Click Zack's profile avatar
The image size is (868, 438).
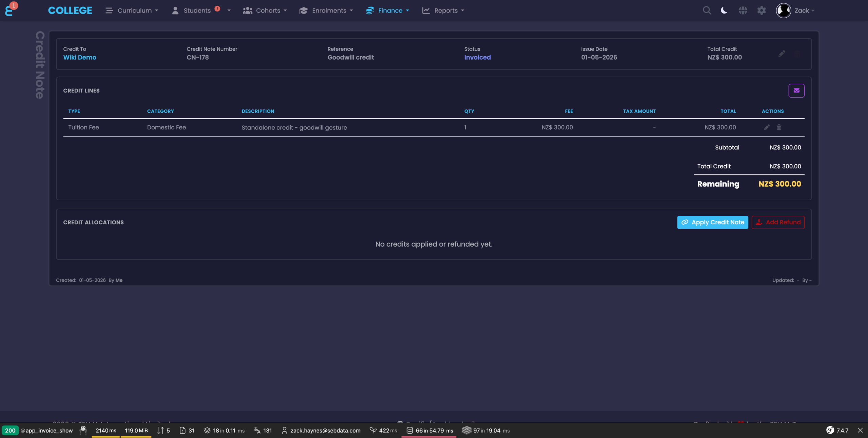point(784,11)
